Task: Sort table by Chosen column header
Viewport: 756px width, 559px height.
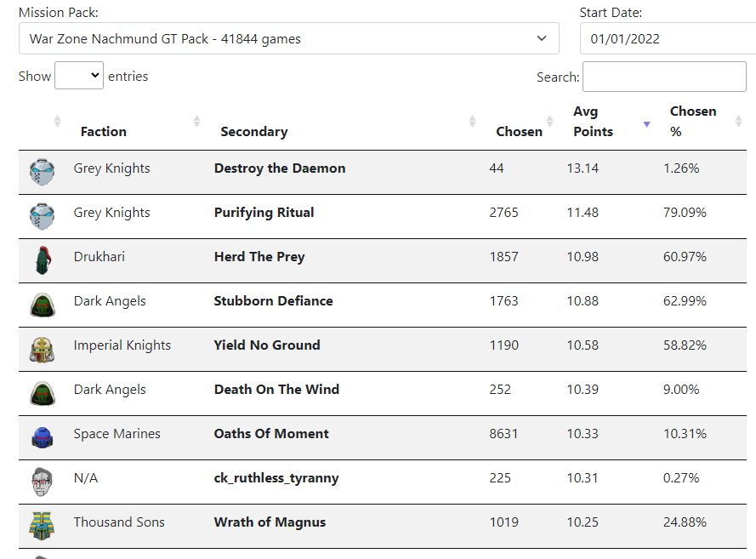Action: (519, 131)
